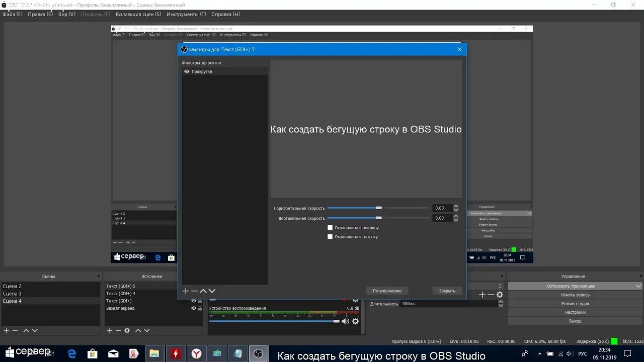Add a scene transition with plus icon
The width and height of the screenshot is (644, 362).
tap(482, 295)
